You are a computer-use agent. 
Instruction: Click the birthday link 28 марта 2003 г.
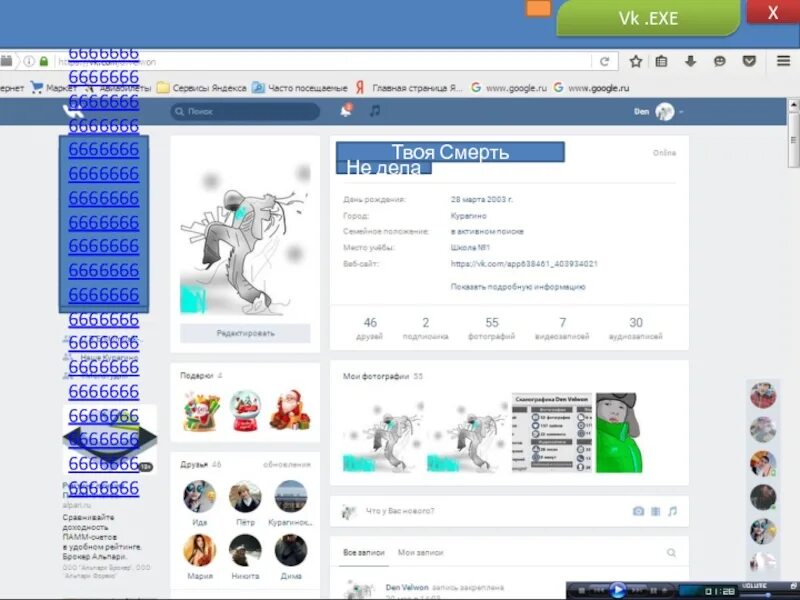pyautogui.click(x=482, y=199)
